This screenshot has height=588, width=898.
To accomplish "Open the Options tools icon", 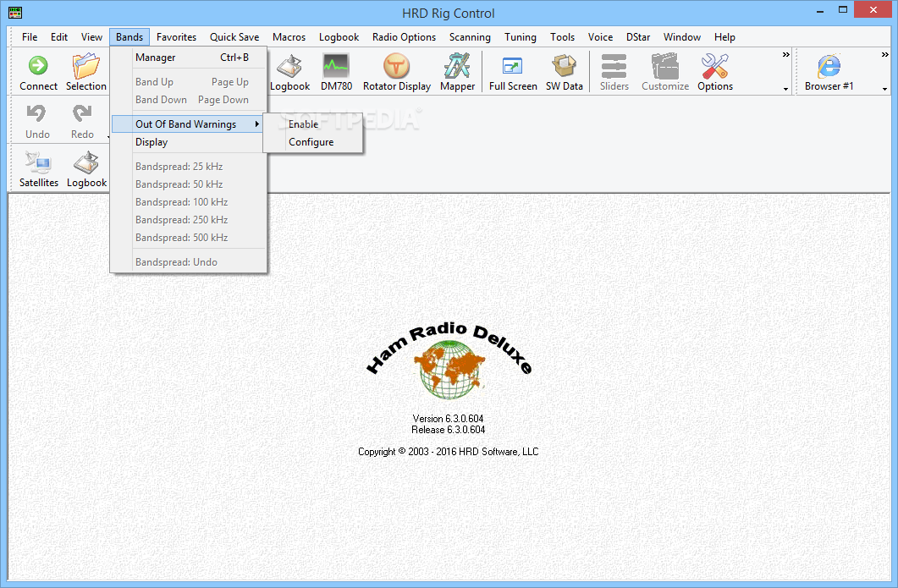I will click(x=714, y=66).
